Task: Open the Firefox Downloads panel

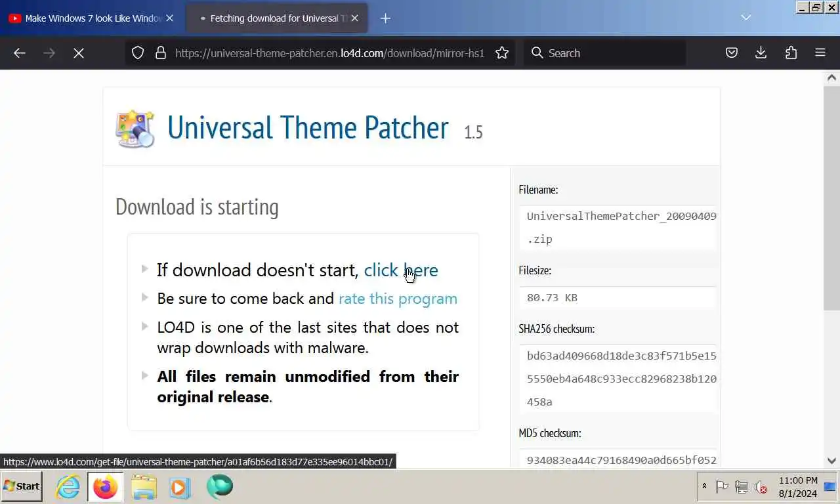Action: 761,53
